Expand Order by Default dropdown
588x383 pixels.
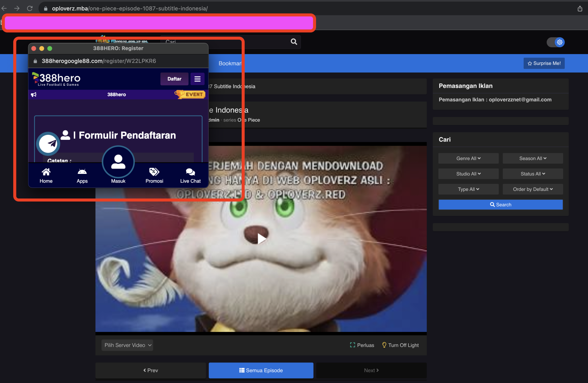pyautogui.click(x=533, y=189)
